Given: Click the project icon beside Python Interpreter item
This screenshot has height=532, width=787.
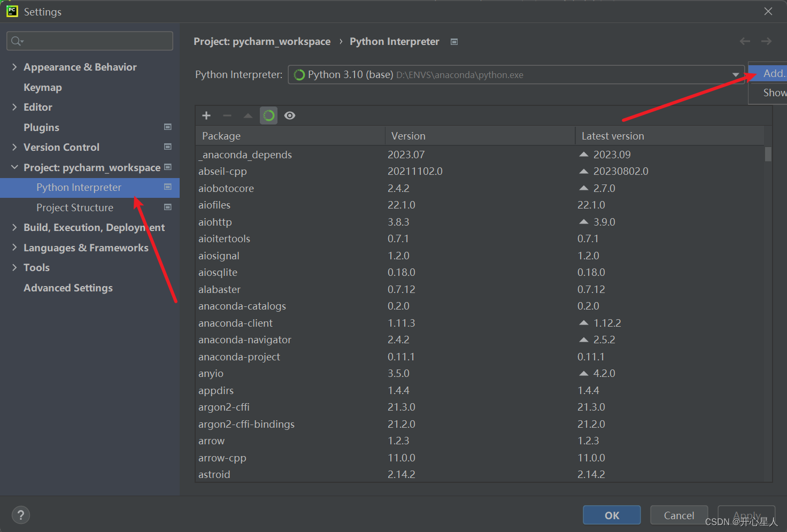Looking at the screenshot, I should pos(168,187).
